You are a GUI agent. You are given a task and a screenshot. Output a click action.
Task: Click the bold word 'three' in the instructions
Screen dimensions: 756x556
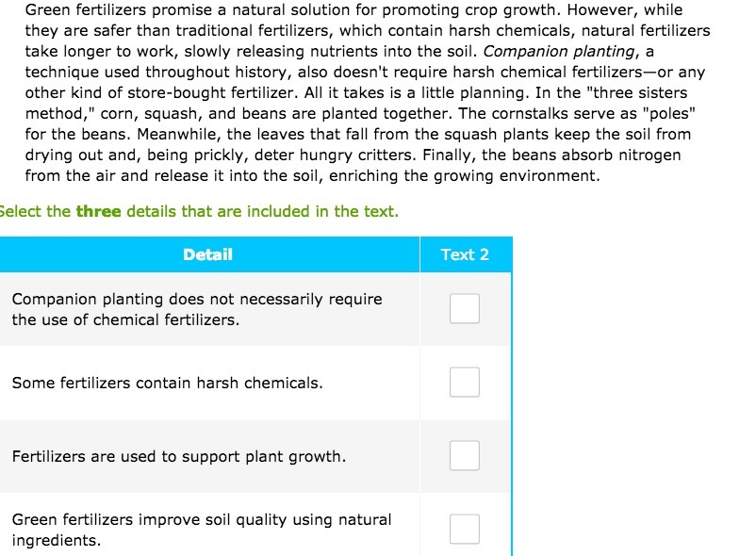(x=98, y=211)
